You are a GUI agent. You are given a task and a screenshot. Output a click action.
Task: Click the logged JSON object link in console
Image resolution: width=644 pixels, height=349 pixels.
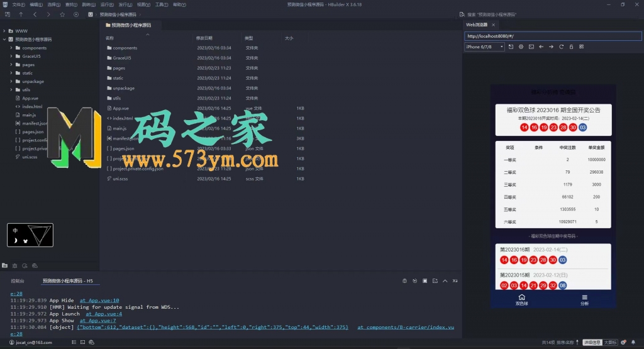[x=213, y=327]
